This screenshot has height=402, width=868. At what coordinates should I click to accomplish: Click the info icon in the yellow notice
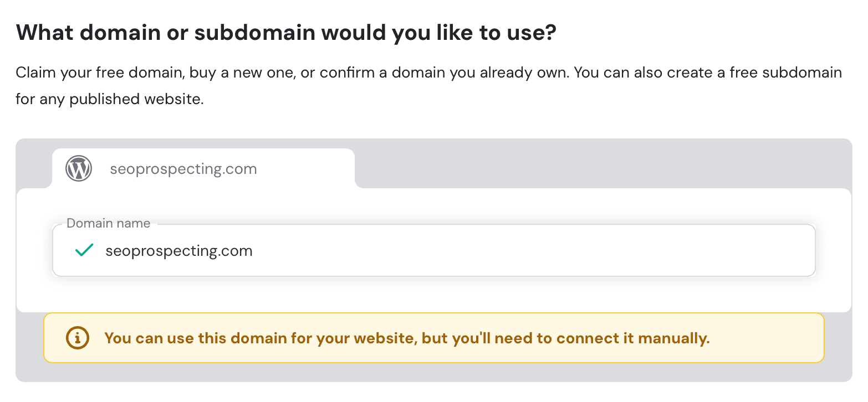77,337
